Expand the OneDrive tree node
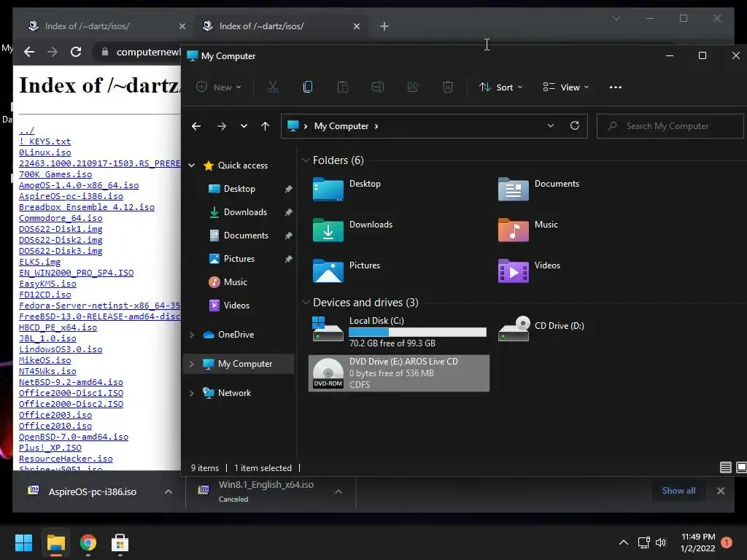The width and height of the screenshot is (747, 560). click(x=192, y=335)
